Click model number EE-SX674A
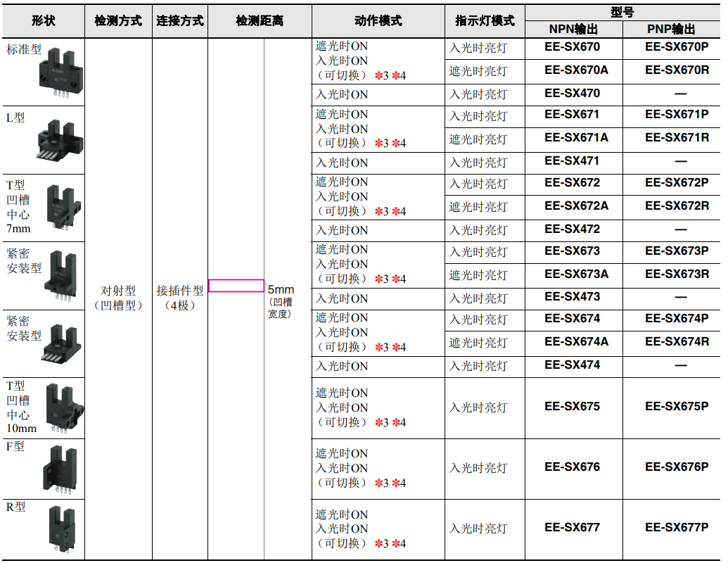The image size is (728, 563). (576, 341)
